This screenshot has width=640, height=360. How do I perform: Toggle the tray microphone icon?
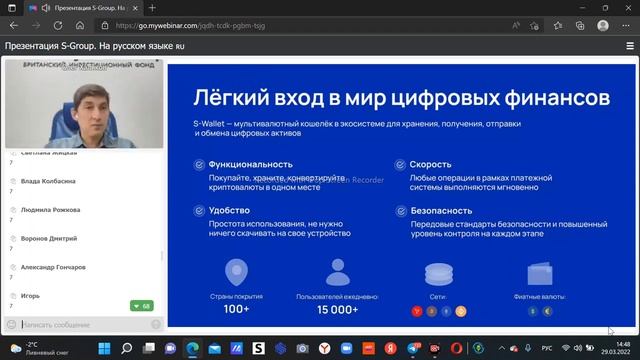click(x=528, y=348)
